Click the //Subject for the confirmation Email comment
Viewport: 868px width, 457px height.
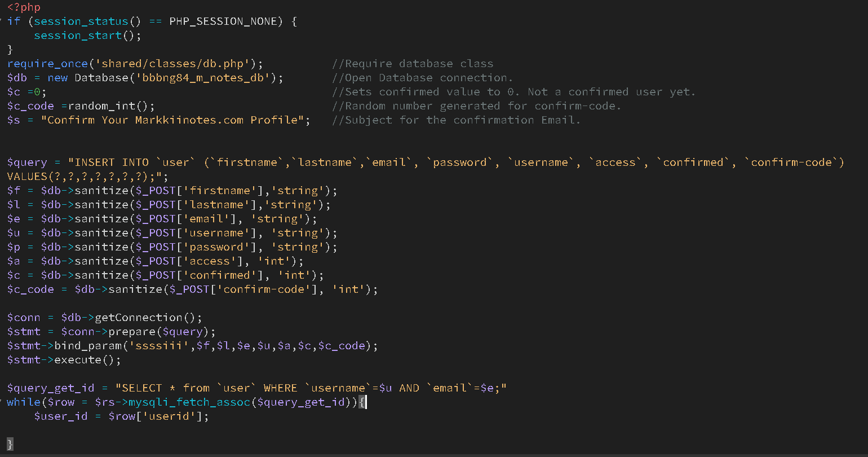click(457, 120)
